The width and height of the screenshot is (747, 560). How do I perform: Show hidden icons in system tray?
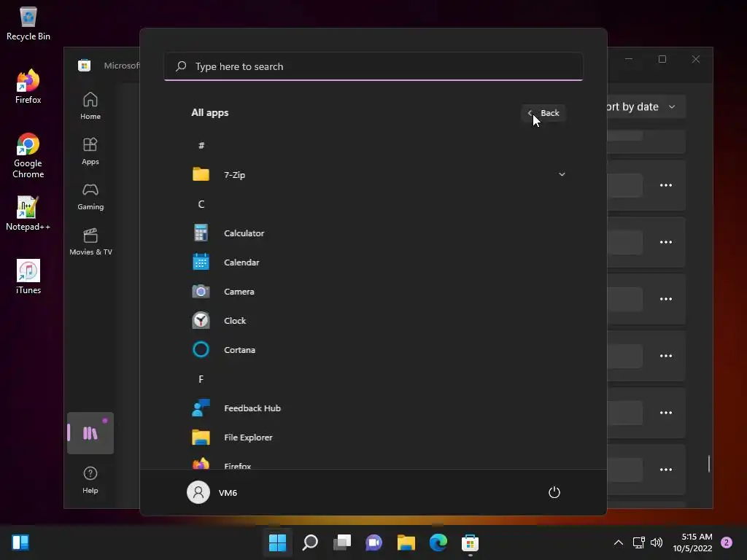point(619,542)
